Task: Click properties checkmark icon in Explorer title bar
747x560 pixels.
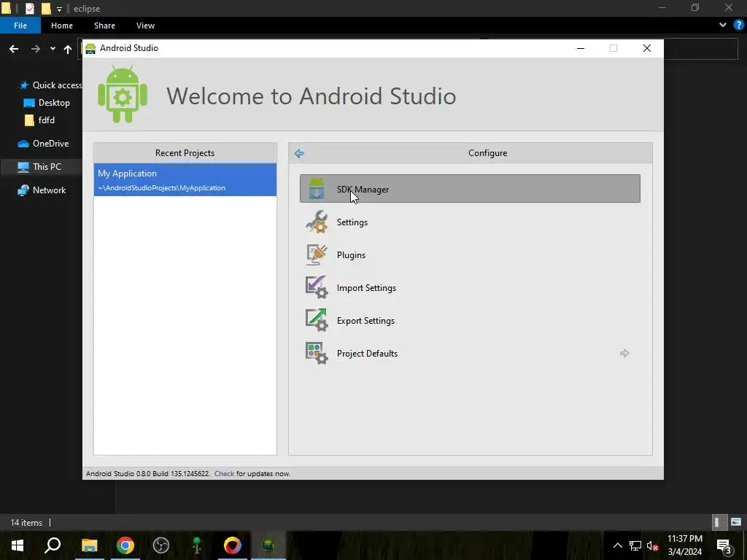Action: 29,8
